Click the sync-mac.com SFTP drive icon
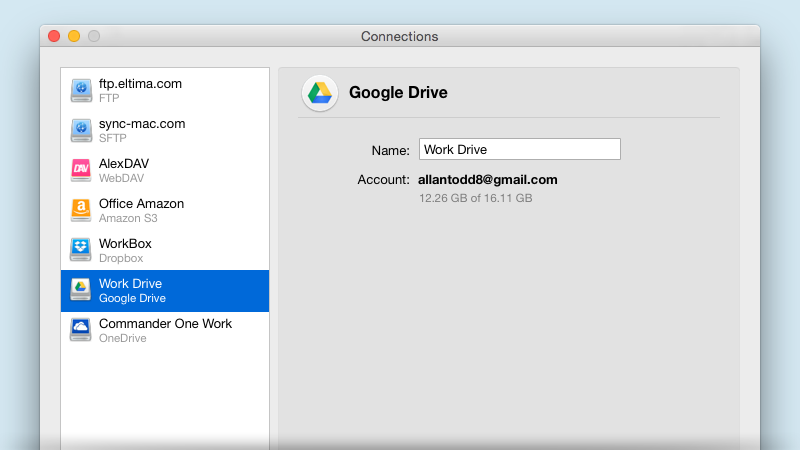The image size is (800, 450). coord(81,130)
